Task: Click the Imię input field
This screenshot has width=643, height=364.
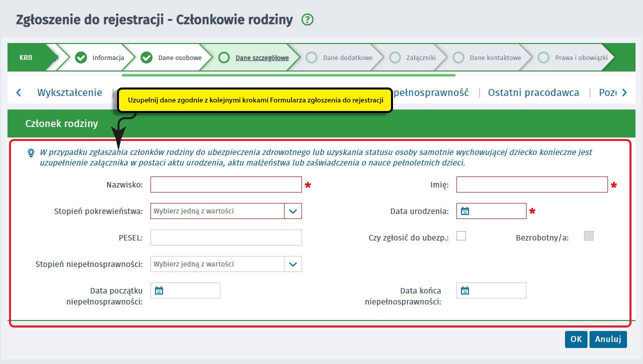Action: pos(532,184)
